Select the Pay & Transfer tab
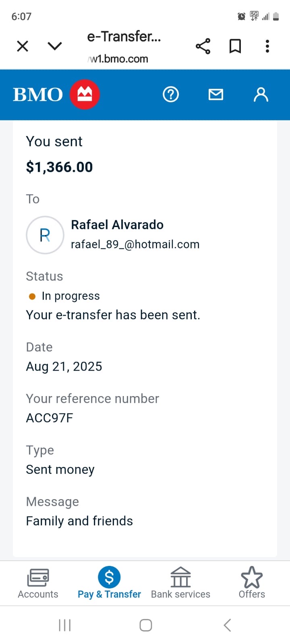 [109, 582]
